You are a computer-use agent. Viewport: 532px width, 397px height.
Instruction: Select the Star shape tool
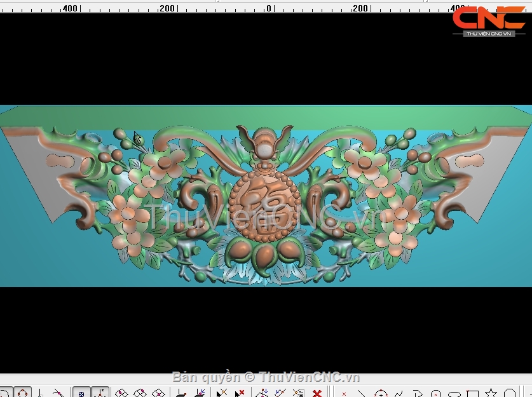pyautogui.click(x=491, y=393)
